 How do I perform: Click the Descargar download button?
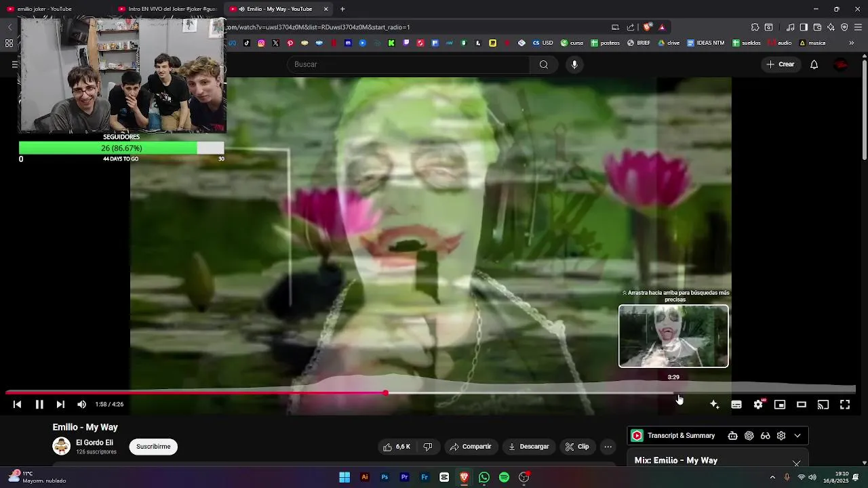[x=528, y=447]
